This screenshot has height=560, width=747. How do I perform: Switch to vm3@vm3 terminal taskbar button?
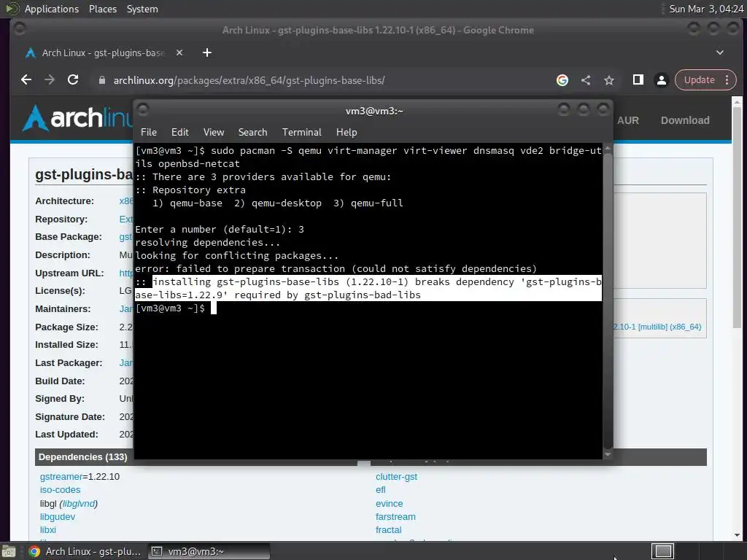click(x=209, y=551)
